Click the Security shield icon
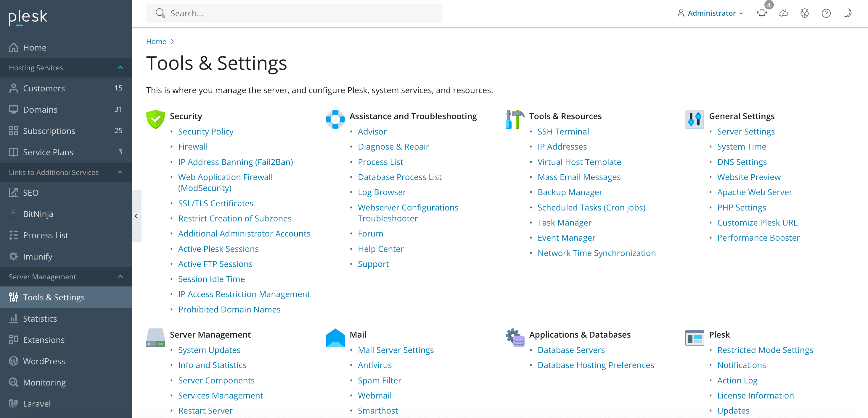The image size is (868, 418). (x=155, y=119)
